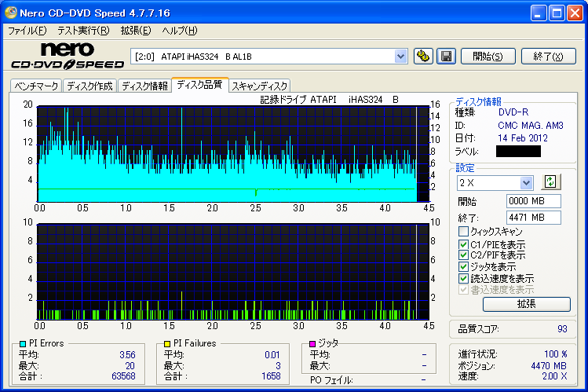Click the quality score value 93

coord(562,329)
